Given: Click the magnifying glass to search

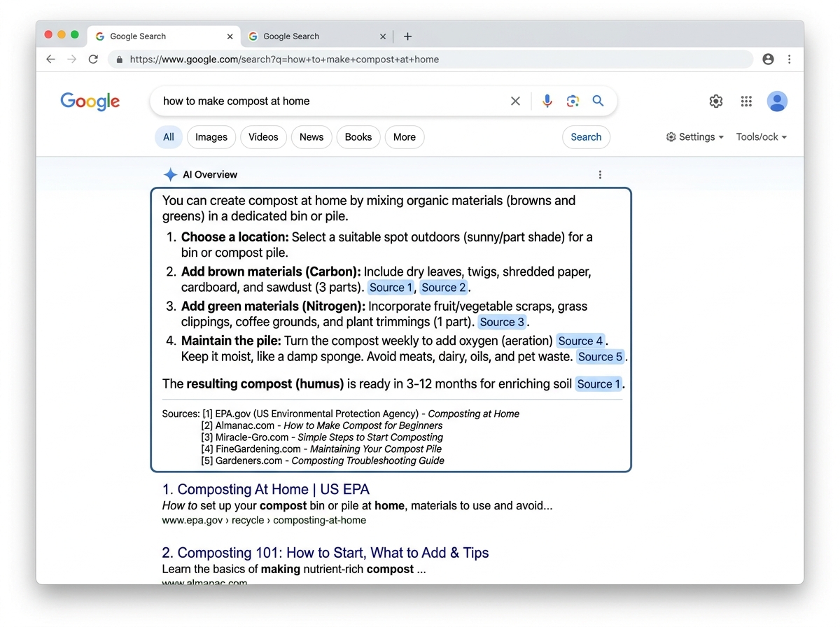Looking at the screenshot, I should [x=598, y=101].
